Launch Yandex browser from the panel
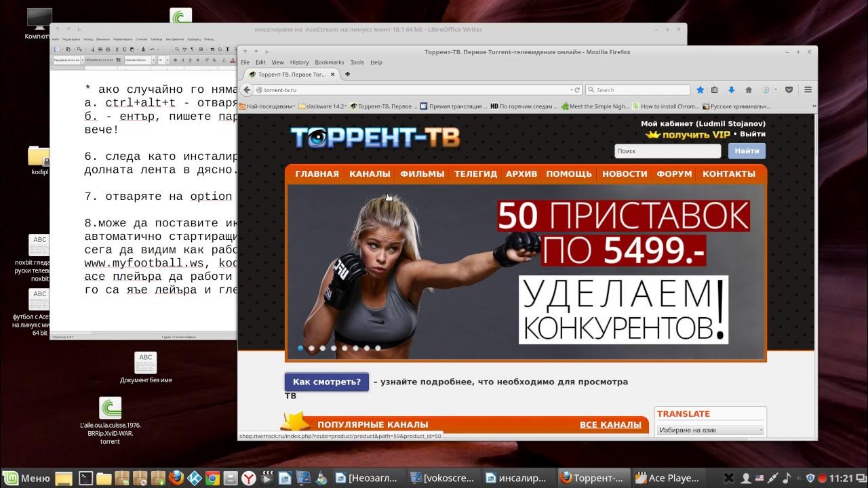This screenshot has width=868, height=488. pyautogui.click(x=249, y=478)
